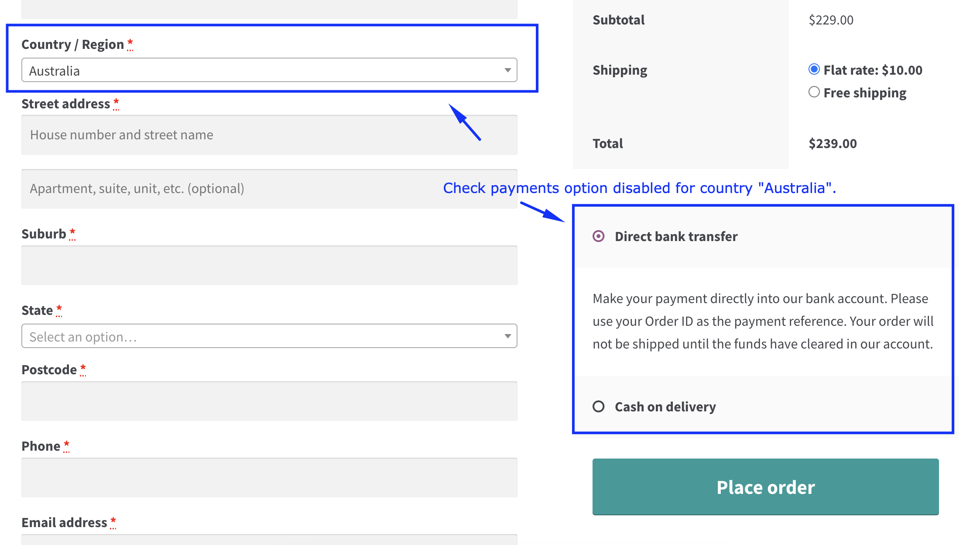Click the Australia country combo box
The image size is (980, 545).
(x=269, y=70)
